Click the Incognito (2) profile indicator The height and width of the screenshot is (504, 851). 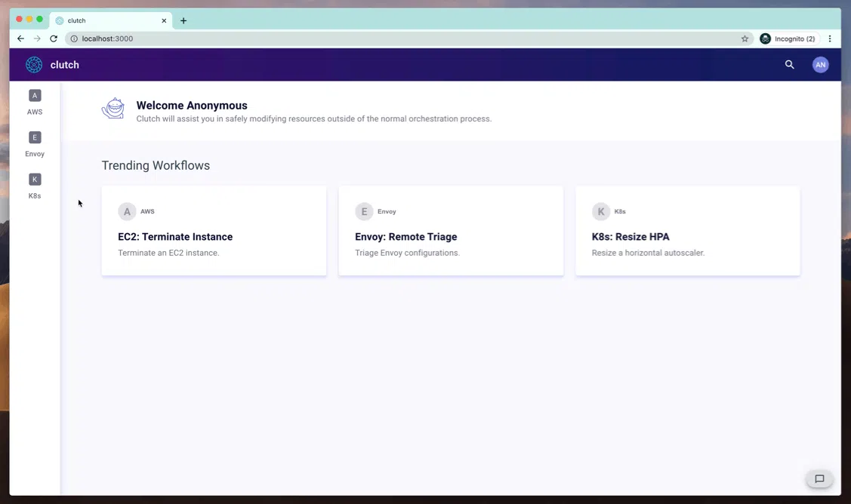click(788, 38)
